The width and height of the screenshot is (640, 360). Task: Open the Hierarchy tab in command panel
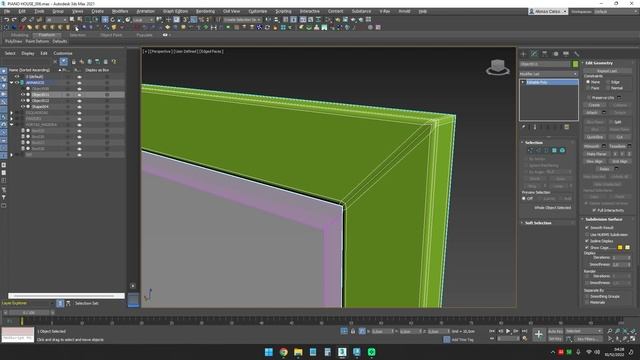pos(545,54)
